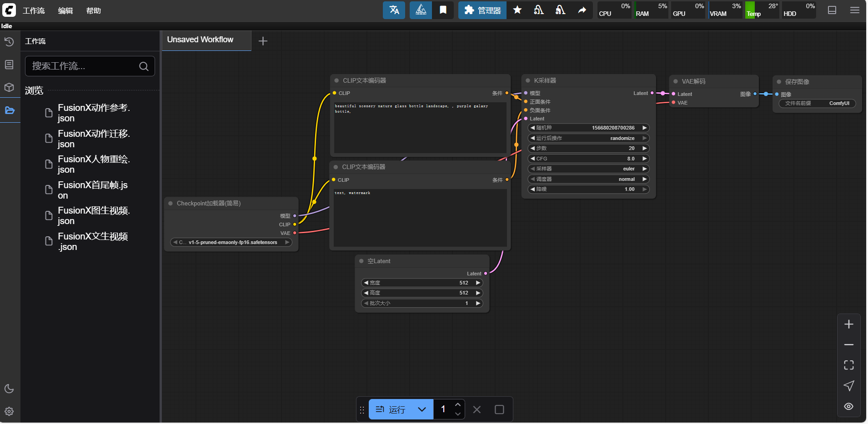Increase 宽度 width with right arrow
Screen dimensions: 868x424
(478, 283)
